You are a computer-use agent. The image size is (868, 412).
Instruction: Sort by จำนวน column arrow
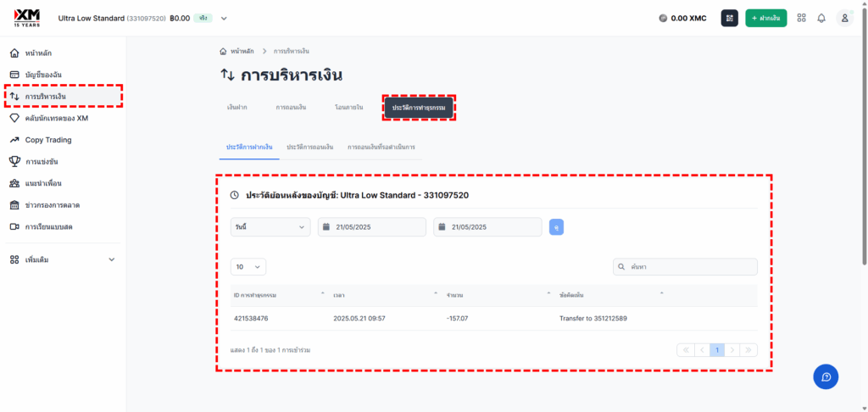click(549, 293)
